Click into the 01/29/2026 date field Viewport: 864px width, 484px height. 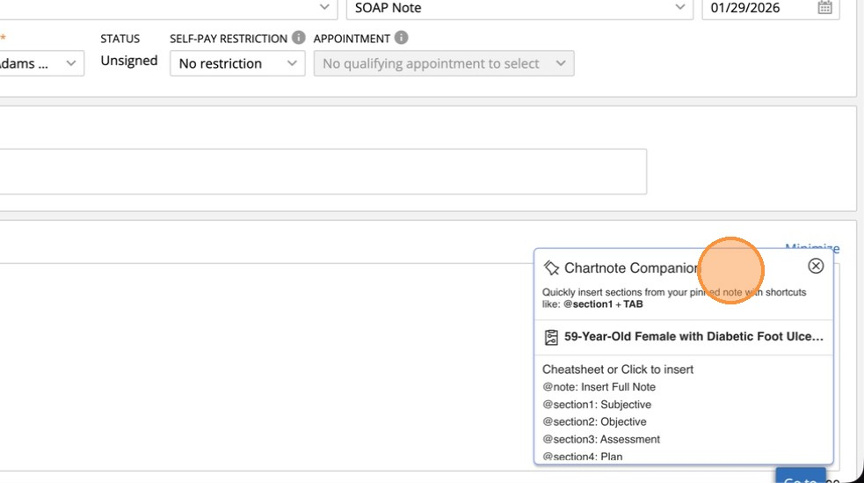pos(756,8)
